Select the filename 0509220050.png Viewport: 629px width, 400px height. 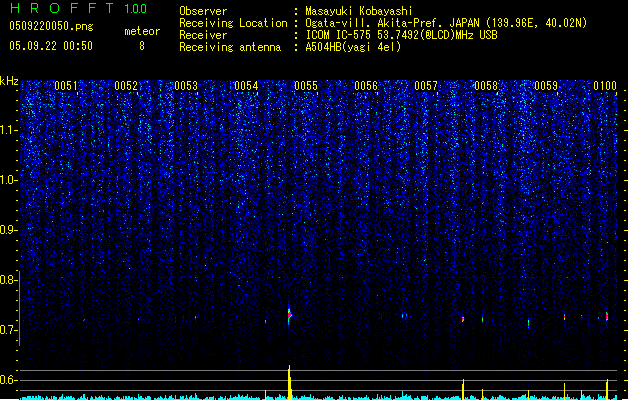point(51,26)
